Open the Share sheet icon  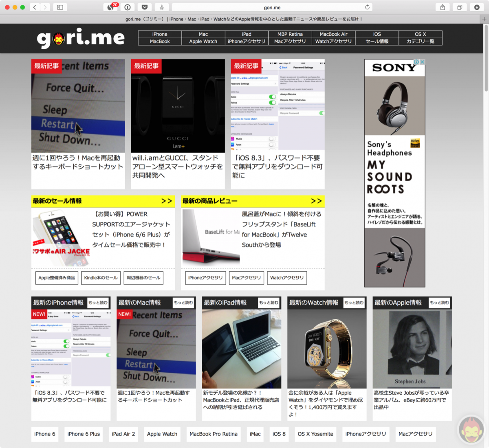click(x=442, y=7)
